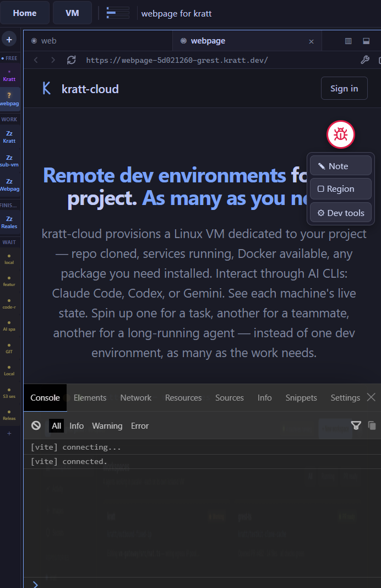Select the S3 ses item in WAIT list
This screenshot has height=588, width=381.
point(9,393)
